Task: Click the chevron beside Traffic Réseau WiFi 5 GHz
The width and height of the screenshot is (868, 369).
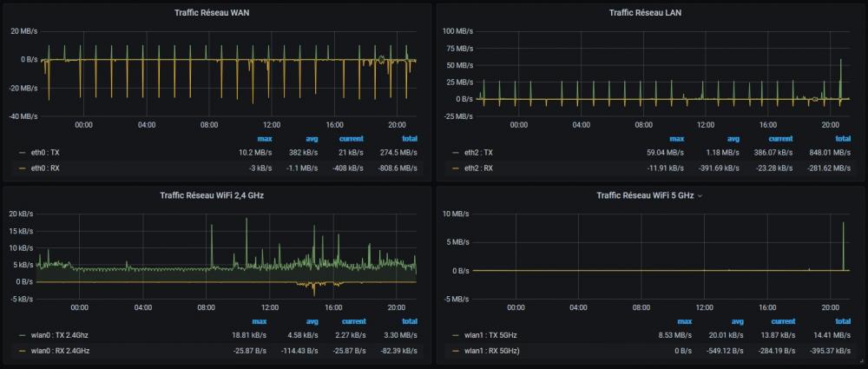Action: point(700,196)
